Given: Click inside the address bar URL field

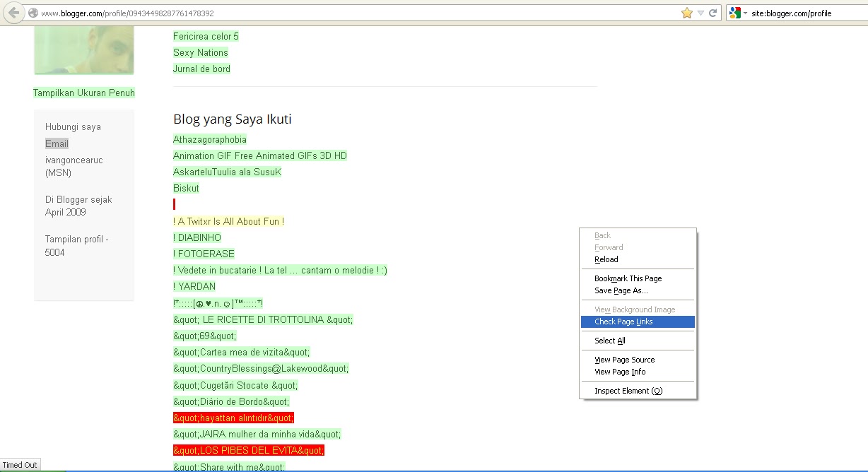Looking at the screenshot, I should (283, 12).
